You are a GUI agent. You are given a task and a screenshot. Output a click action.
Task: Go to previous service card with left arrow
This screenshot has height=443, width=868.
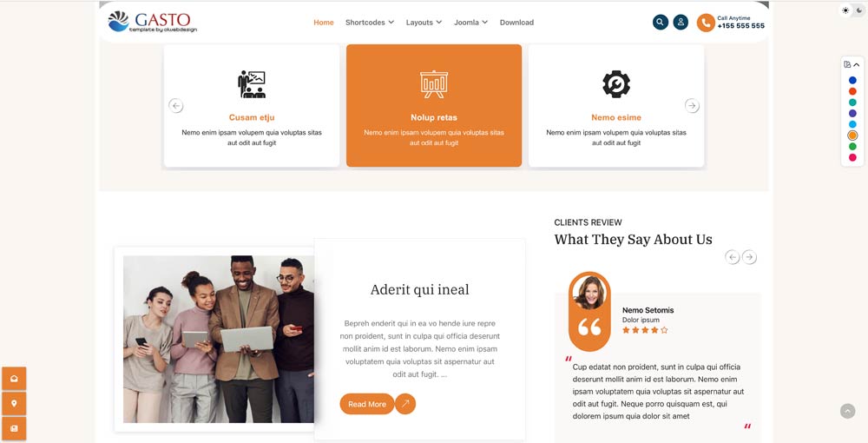(175, 105)
